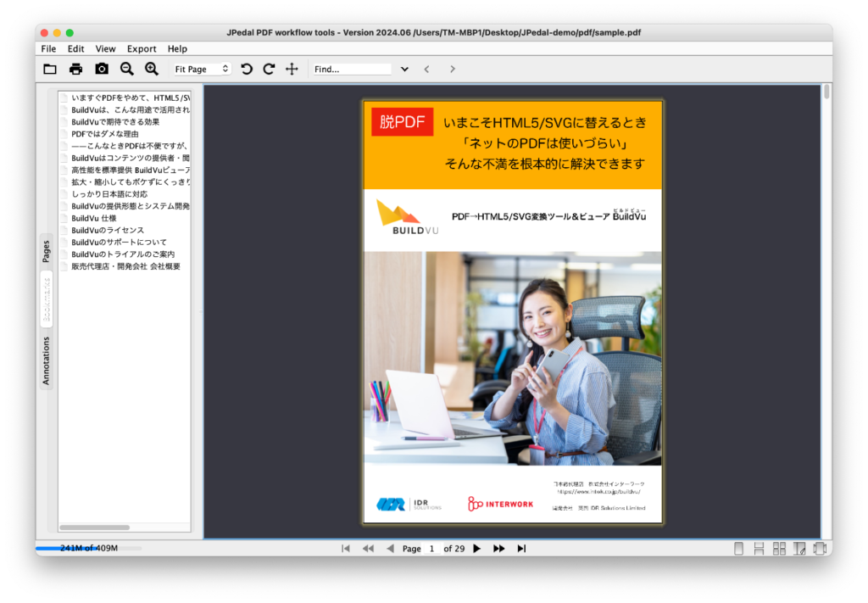Select bookmark 'BuildVuのトライアルのご案内'
This screenshot has height=603, width=868.
pos(118,254)
